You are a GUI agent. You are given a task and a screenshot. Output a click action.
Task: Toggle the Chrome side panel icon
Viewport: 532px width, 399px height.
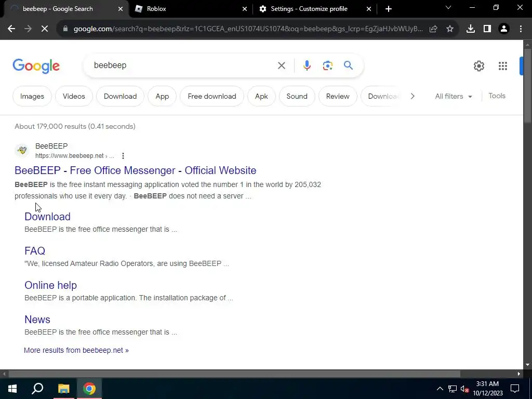487,29
